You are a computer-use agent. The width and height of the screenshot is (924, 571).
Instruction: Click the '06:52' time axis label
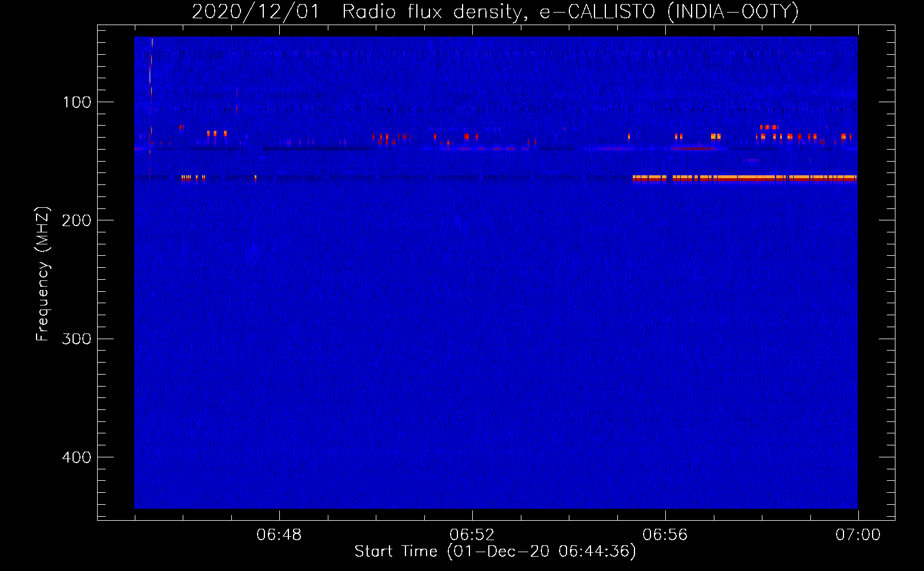tap(472, 535)
